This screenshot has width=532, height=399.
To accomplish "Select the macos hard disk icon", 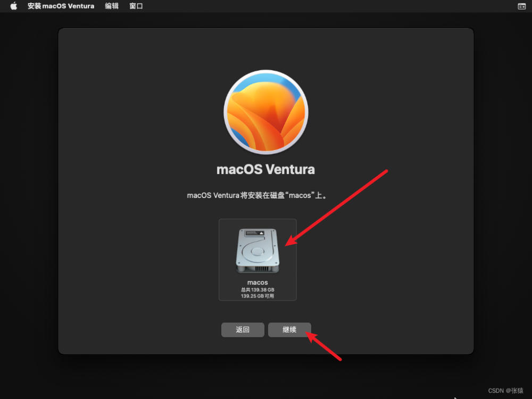I will [x=257, y=251].
